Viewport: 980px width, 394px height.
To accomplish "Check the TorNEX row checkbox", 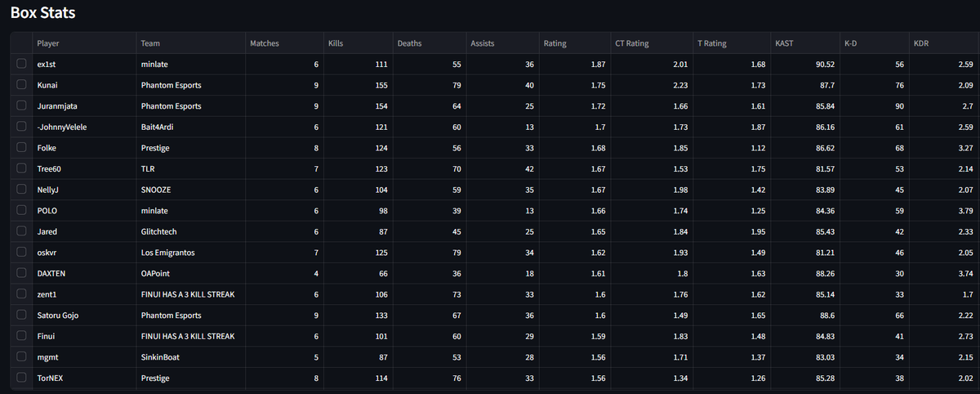I will (20, 378).
